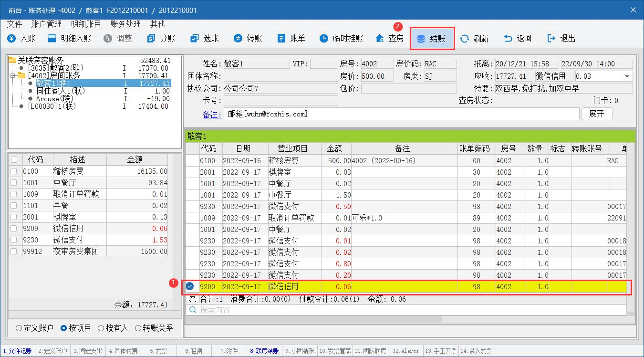Select the 分账 toolbar icon

pyautogui.click(x=151, y=39)
